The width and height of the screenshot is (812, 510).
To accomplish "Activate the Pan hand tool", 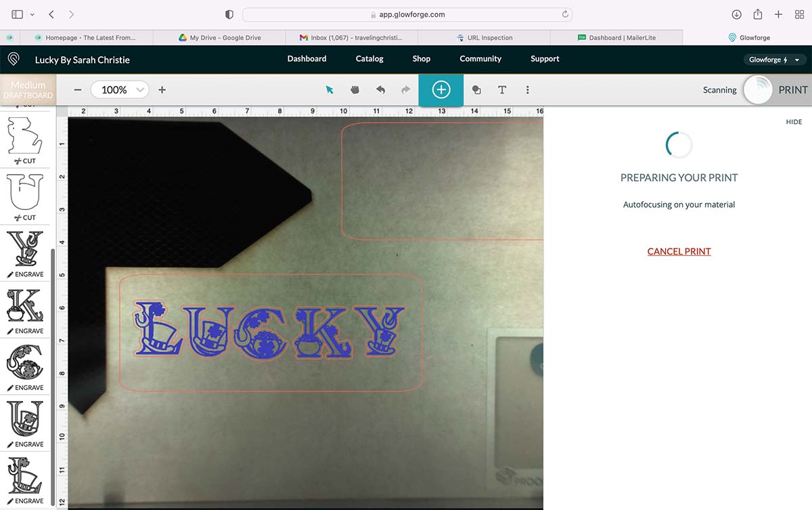I will [355, 90].
